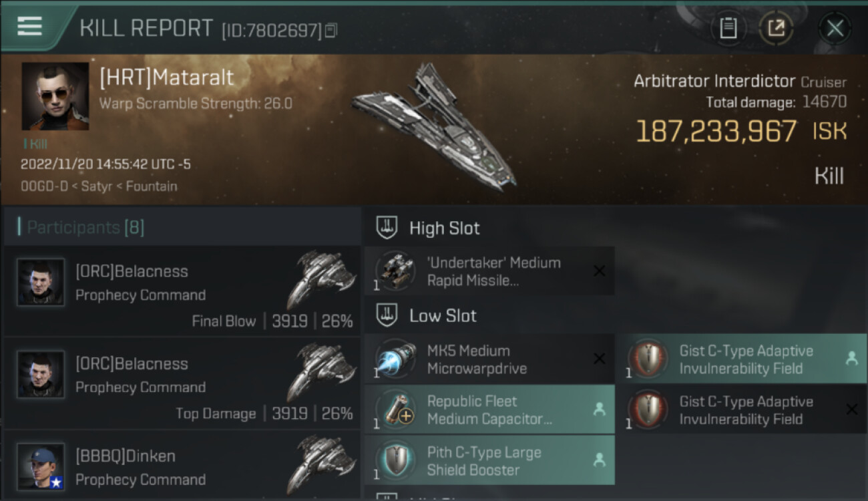This screenshot has height=501, width=868.
Task: Select the MK5 Medium Microwarpdrive icon
Action: 395,359
